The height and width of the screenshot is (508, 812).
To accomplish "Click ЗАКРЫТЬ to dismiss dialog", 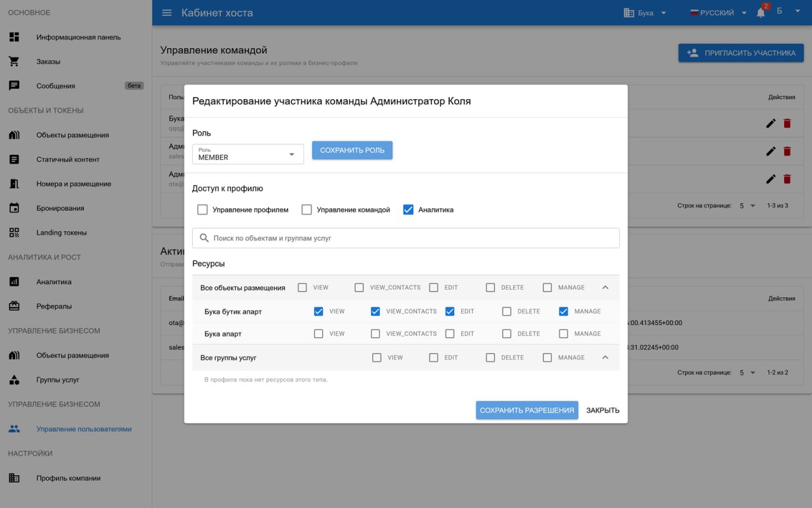I will point(603,410).
